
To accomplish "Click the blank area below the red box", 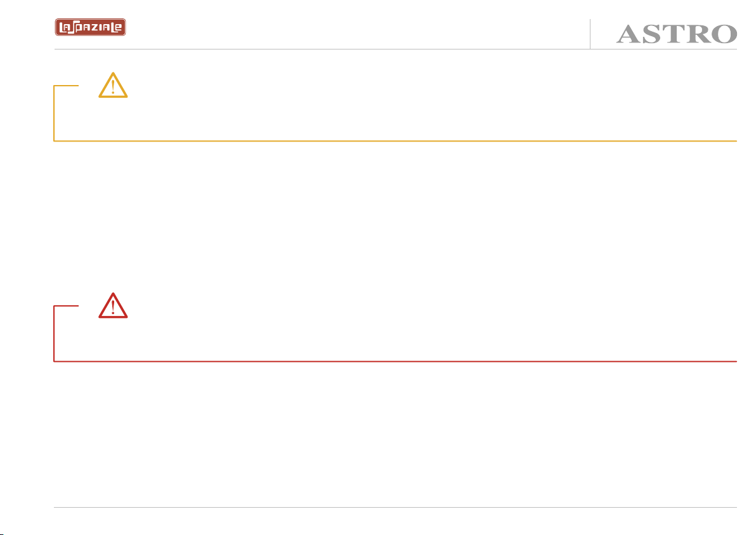I will [395, 434].
